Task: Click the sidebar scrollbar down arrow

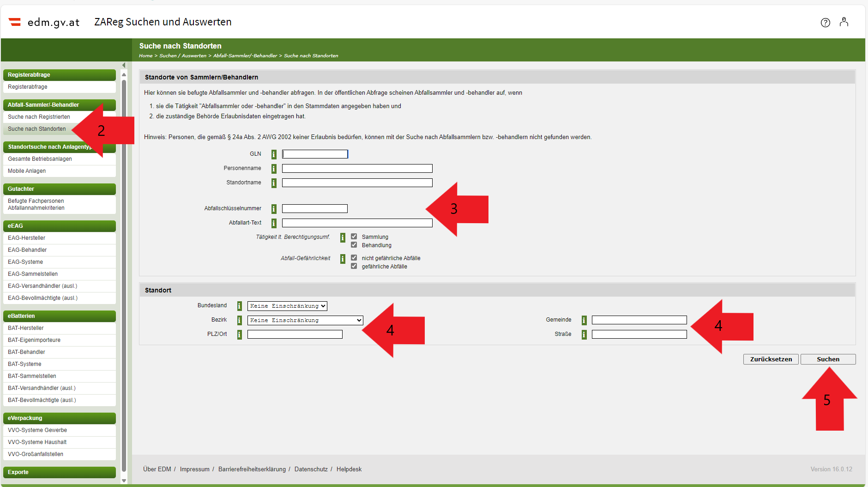Action: (x=124, y=481)
